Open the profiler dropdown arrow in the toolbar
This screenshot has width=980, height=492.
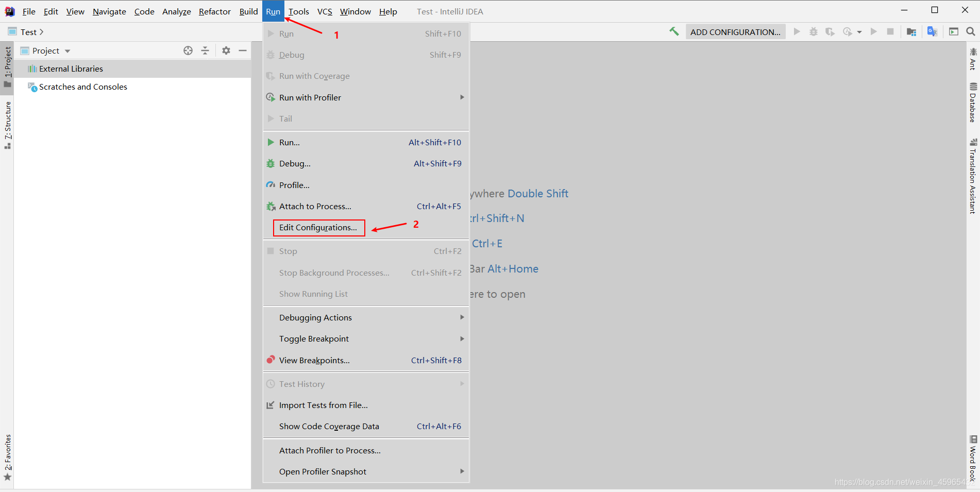(x=859, y=32)
